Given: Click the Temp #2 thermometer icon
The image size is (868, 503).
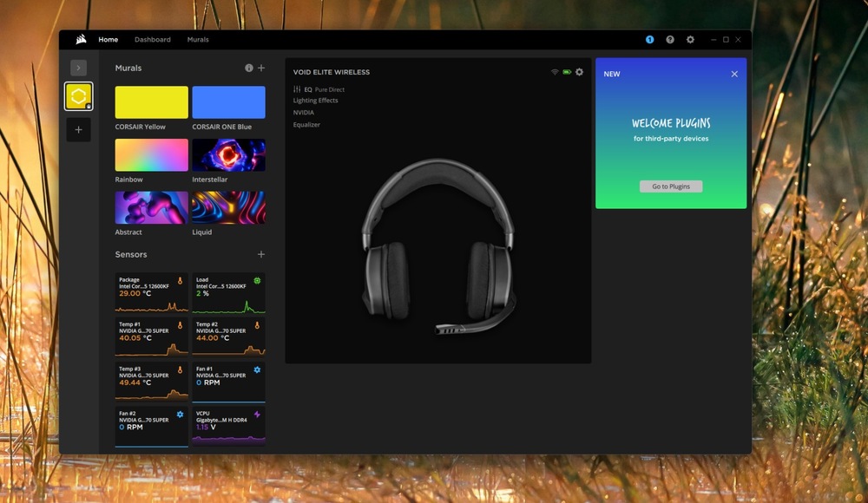Looking at the screenshot, I should click(x=257, y=325).
